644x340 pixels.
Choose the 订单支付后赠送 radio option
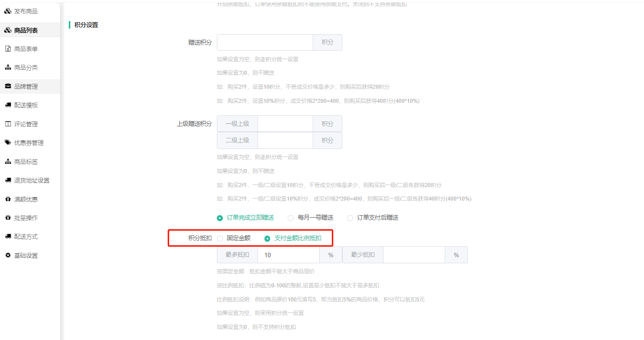pos(350,218)
